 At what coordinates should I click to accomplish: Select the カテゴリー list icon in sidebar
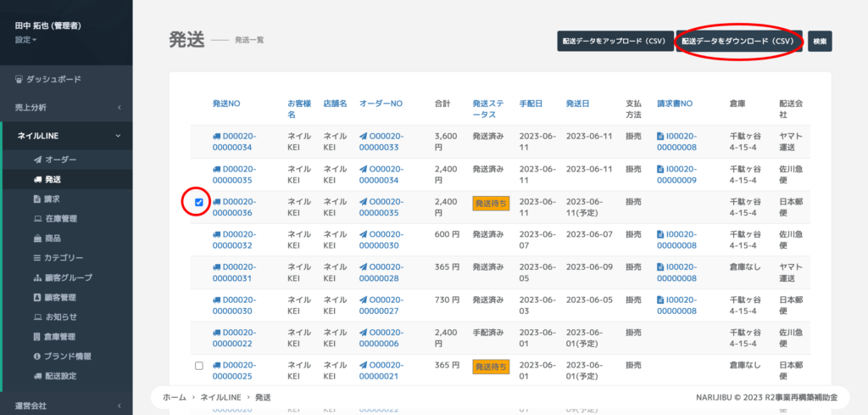[37, 258]
